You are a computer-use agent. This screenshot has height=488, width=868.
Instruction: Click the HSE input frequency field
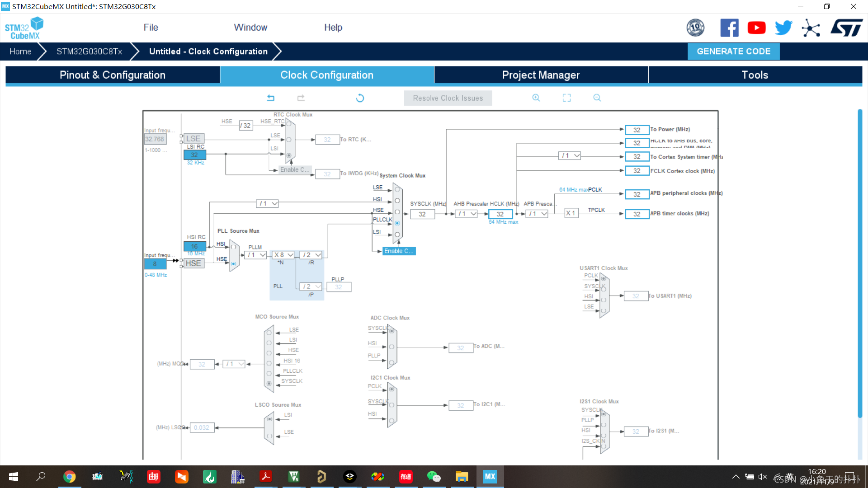(x=155, y=264)
